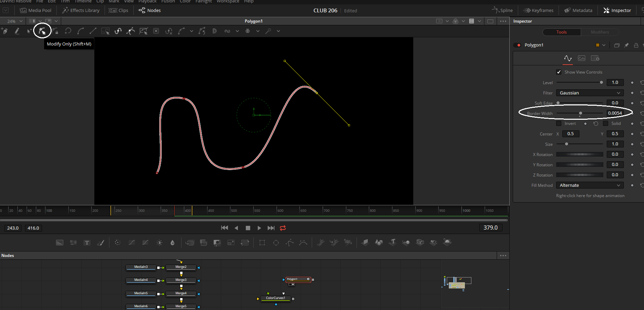The height and width of the screenshot is (310, 644).
Task: Enable the Invert checkbox
Action: click(559, 124)
